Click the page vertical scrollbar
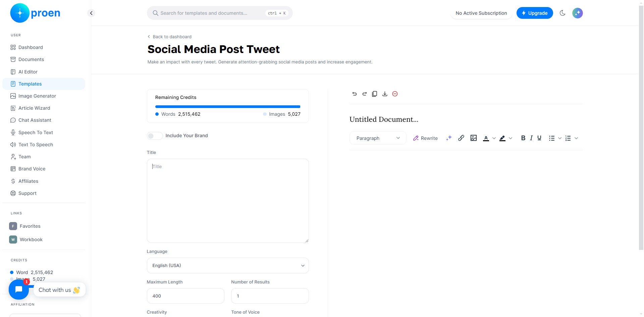The width and height of the screenshot is (644, 317). point(641,127)
